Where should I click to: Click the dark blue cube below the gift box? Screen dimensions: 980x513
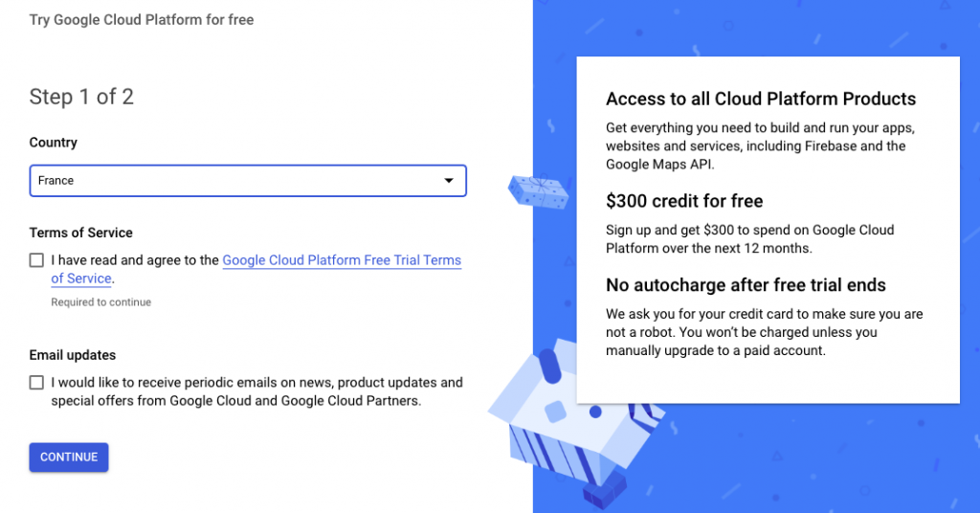[x=603, y=494]
